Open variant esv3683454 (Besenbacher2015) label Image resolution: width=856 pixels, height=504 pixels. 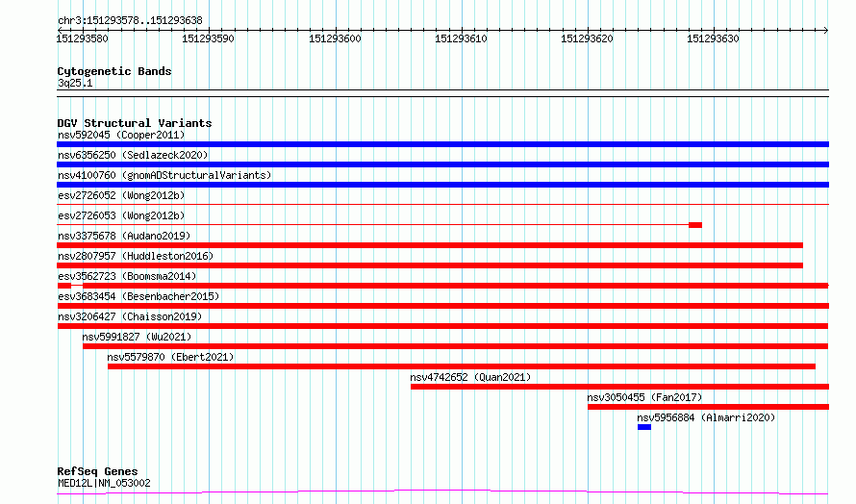[x=138, y=296]
